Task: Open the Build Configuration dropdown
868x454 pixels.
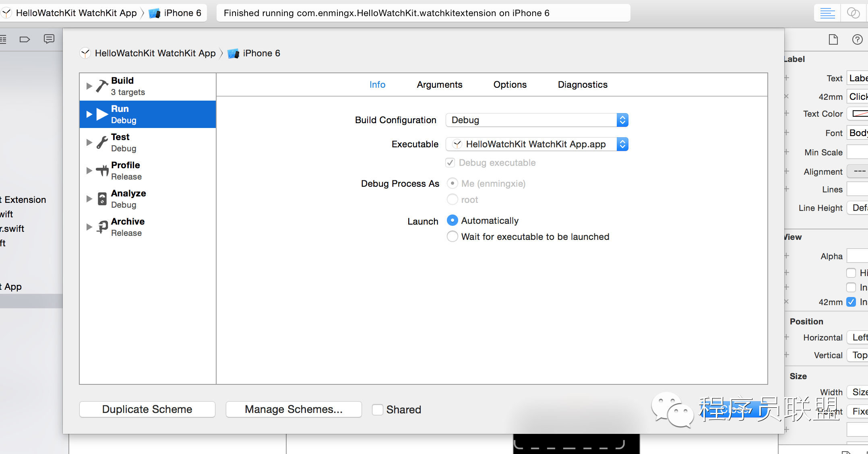Action: (x=537, y=120)
